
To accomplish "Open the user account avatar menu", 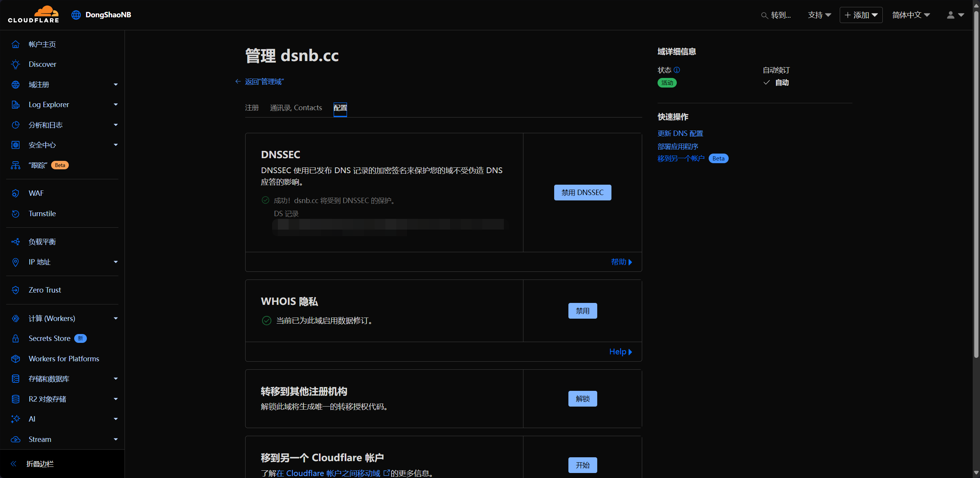I will tap(955, 15).
